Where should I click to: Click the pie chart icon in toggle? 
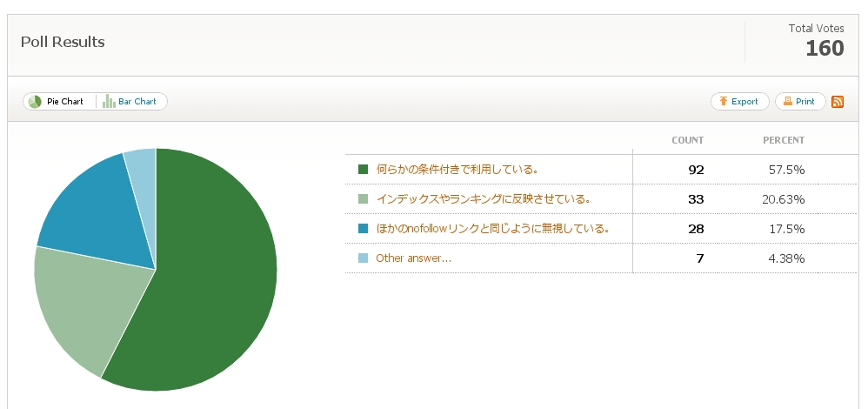pos(35,102)
